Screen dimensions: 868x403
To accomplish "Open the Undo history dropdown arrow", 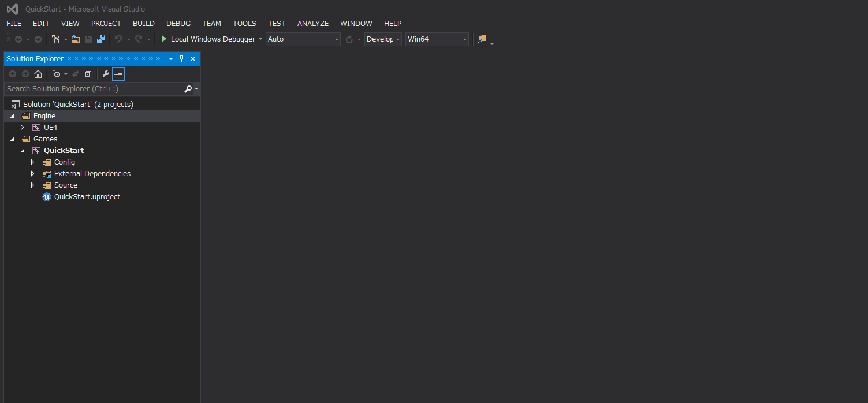I will 128,39.
